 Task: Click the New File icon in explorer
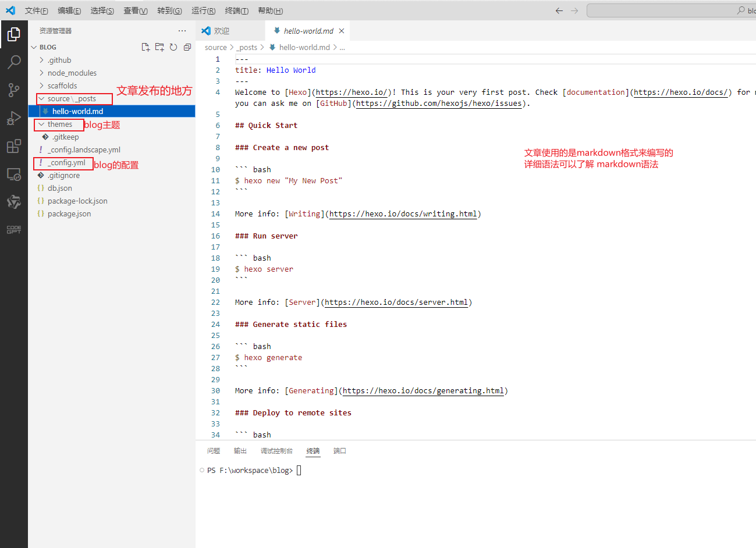click(145, 47)
